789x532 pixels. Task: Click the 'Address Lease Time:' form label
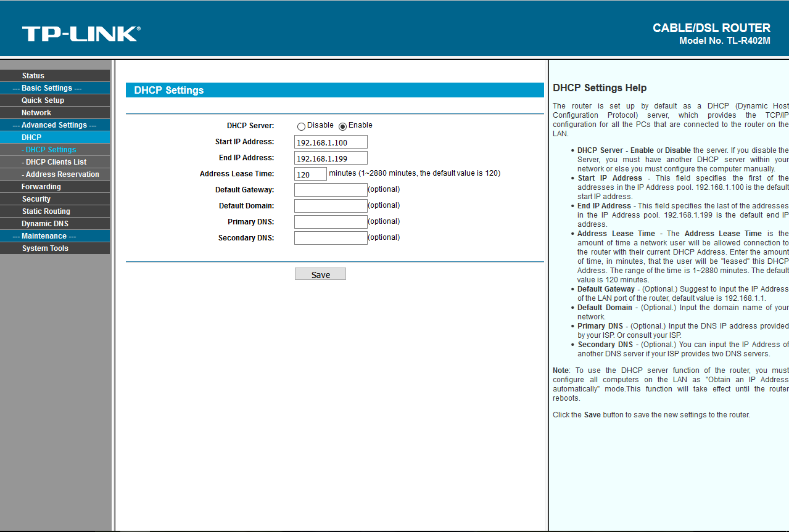pyautogui.click(x=237, y=174)
